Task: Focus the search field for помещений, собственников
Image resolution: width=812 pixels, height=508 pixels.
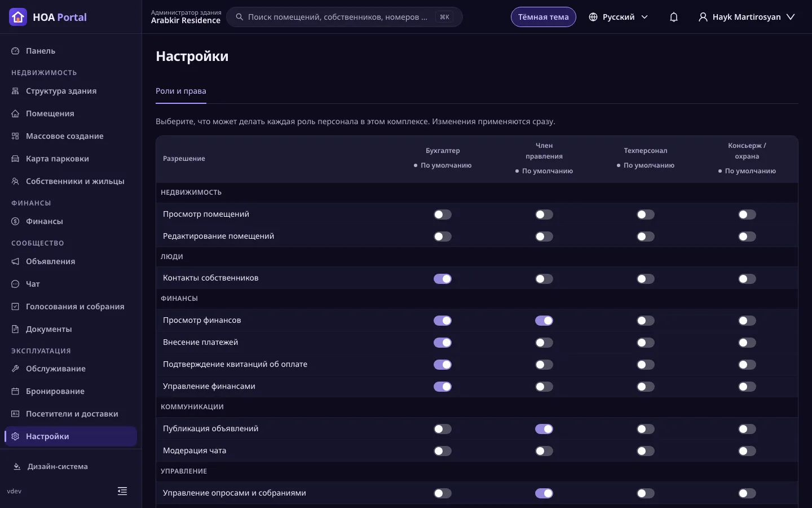Action: pos(344,17)
